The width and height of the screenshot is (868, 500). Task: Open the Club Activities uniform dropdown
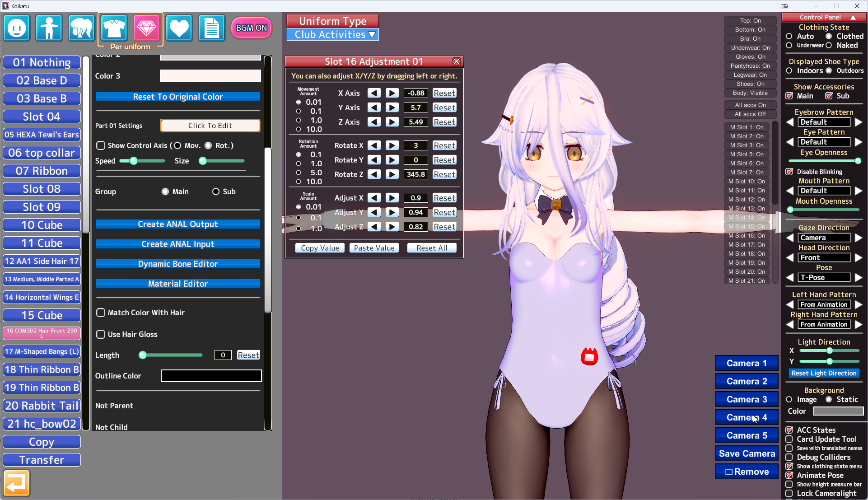[x=333, y=35]
